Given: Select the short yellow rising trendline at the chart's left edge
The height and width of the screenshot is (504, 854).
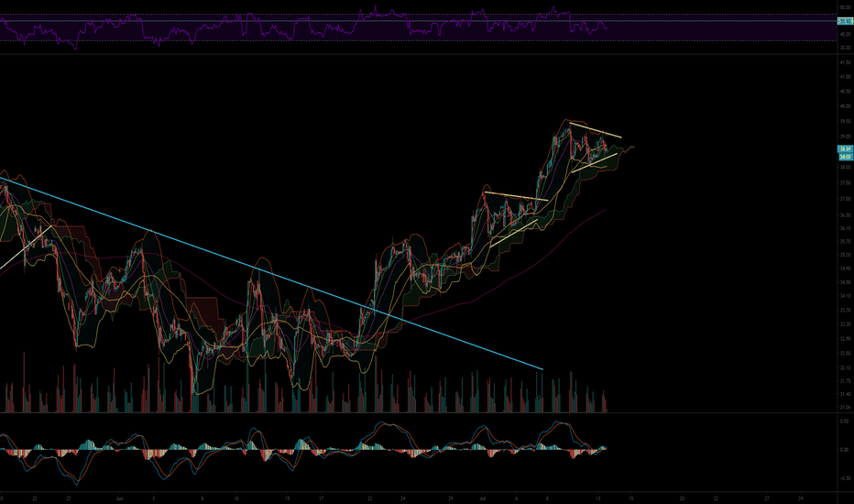Looking at the screenshot, I should (26, 247).
